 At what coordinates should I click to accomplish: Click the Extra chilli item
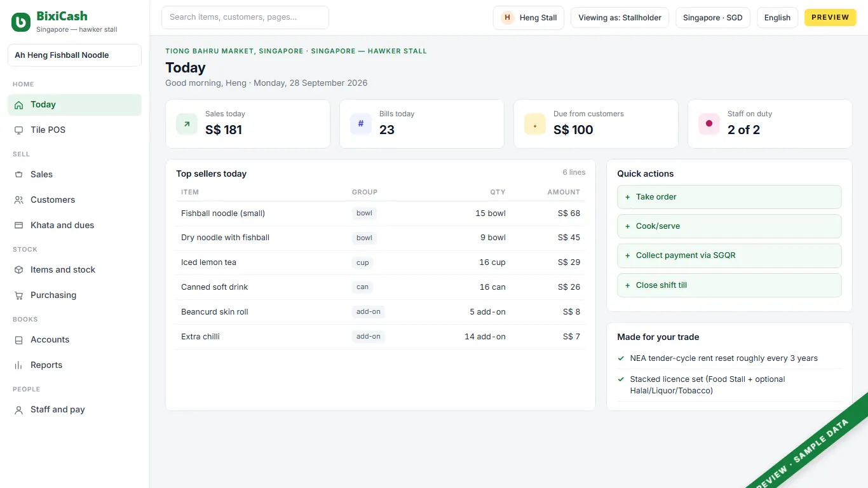click(x=200, y=337)
